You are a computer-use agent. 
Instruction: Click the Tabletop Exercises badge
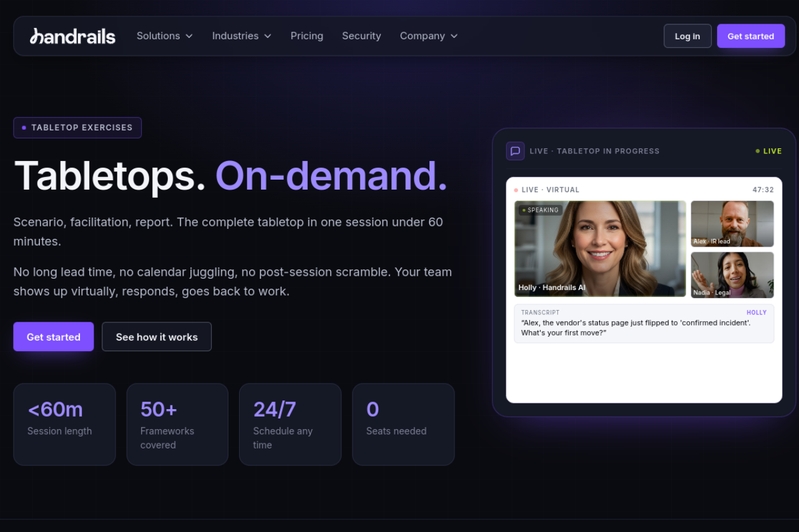(x=77, y=128)
